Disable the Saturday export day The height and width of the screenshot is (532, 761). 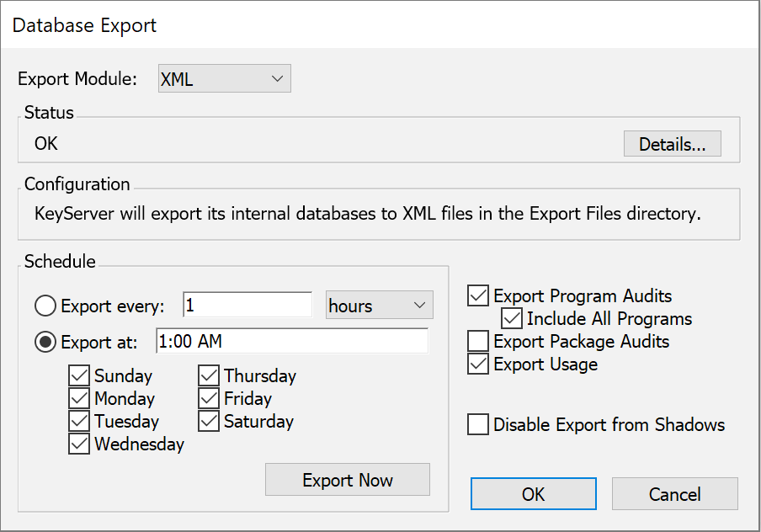click(210, 421)
